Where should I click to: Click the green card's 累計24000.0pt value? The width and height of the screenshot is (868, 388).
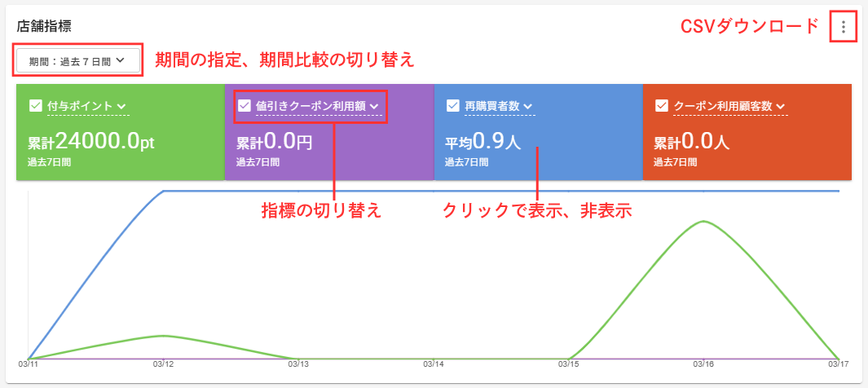(90, 143)
